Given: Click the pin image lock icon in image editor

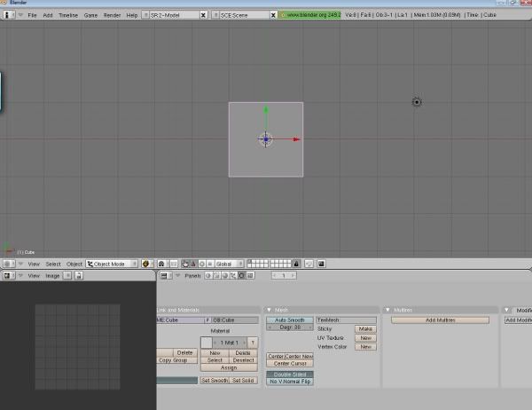Looking at the screenshot, I should point(79,275).
